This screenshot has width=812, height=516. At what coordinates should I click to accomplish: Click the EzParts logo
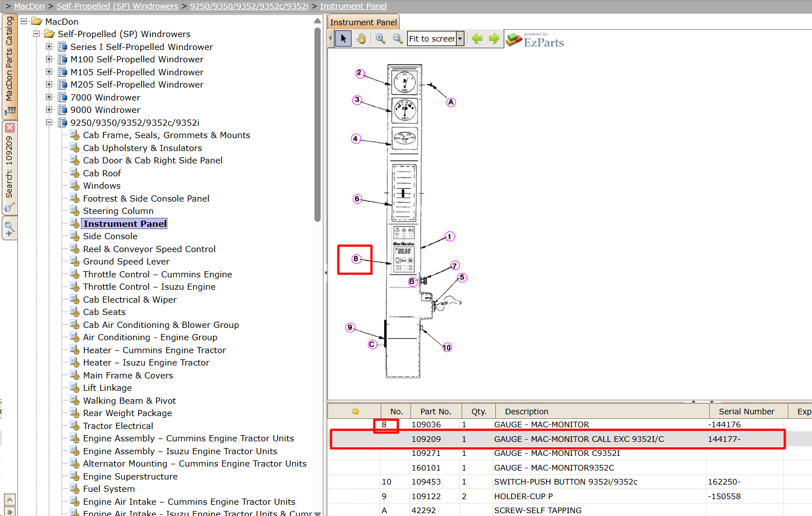pos(535,40)
